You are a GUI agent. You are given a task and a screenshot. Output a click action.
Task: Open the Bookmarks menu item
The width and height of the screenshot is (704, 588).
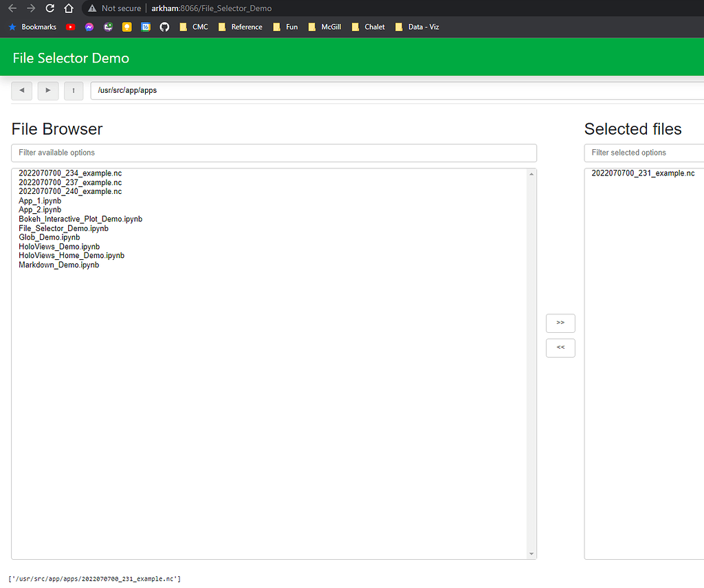(x=32, y=27)
